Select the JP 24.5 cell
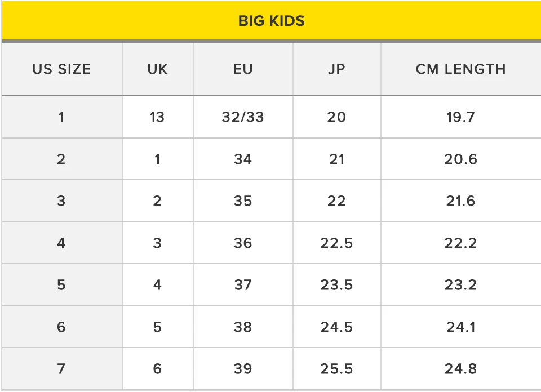The width and height of the screenshot is (541, 392). point(336,327)
